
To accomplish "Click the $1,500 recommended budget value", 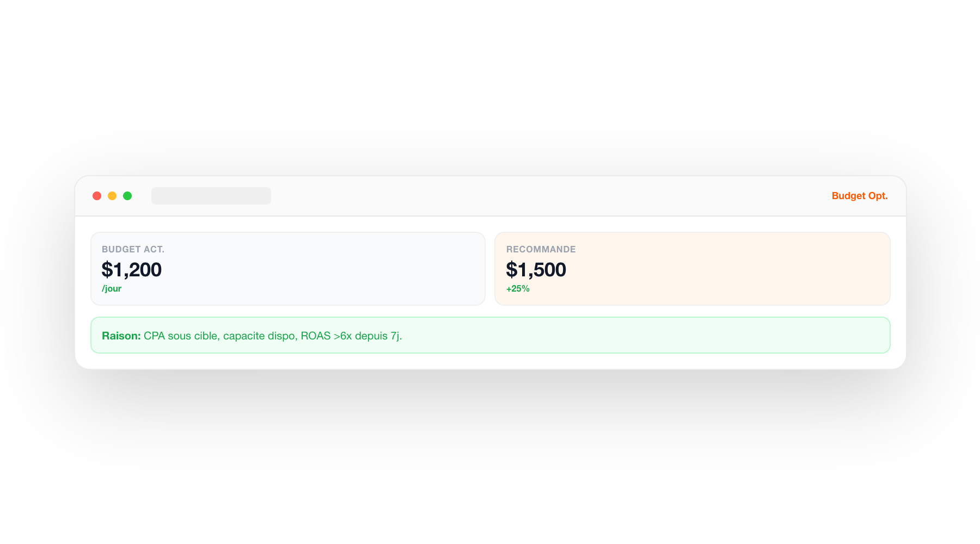I will pos(536,270).
